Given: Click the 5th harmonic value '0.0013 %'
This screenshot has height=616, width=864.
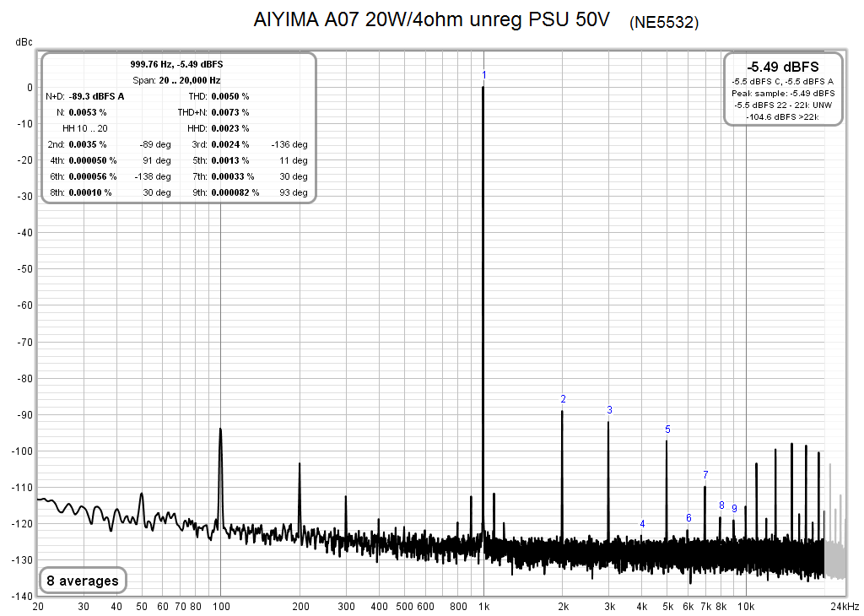Looking at the screenshot, I should (230, 160).
